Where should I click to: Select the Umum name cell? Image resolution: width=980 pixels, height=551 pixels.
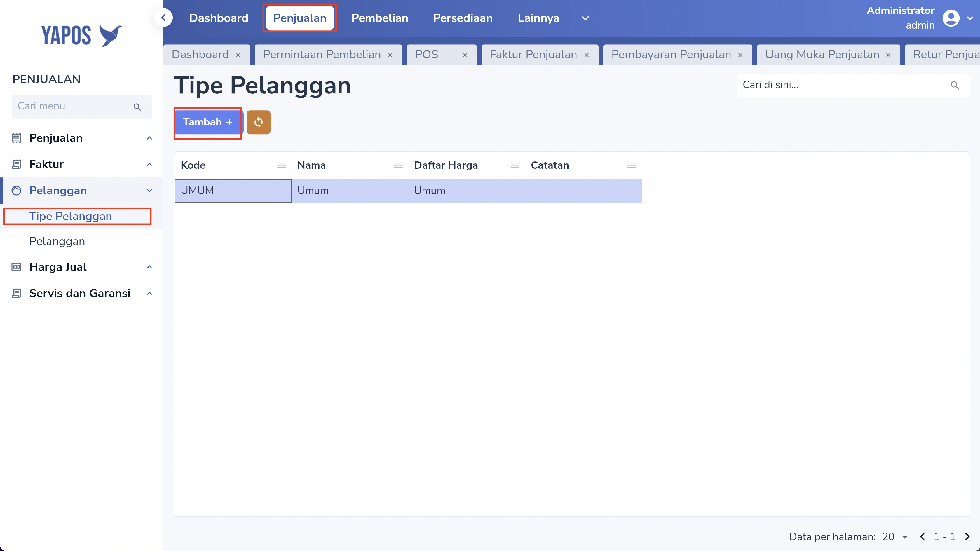click(x=350, y=191)
